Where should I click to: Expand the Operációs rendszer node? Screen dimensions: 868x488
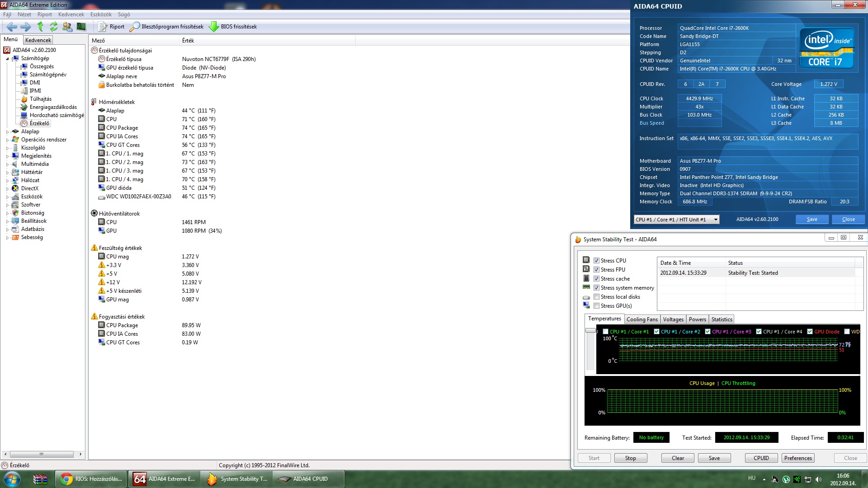[x=7, y=140]
